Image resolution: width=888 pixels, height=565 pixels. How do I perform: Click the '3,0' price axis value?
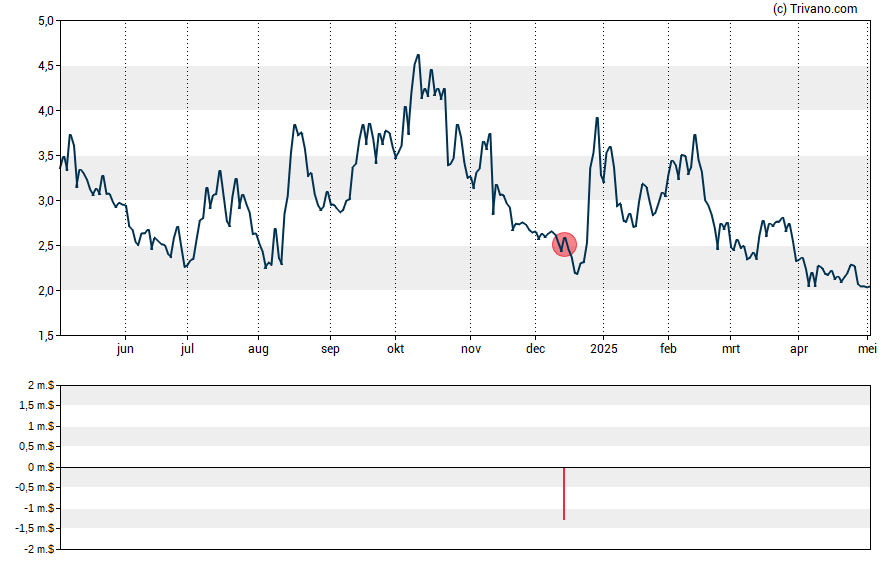(46, 201)
